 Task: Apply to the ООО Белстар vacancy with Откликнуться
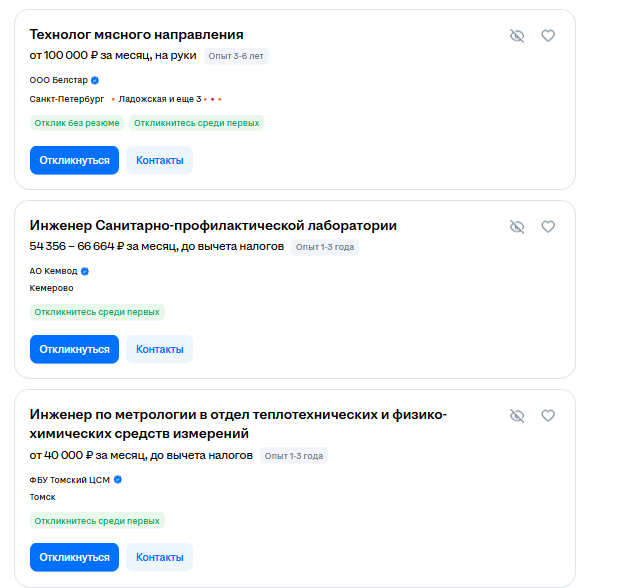coord(74,160)
